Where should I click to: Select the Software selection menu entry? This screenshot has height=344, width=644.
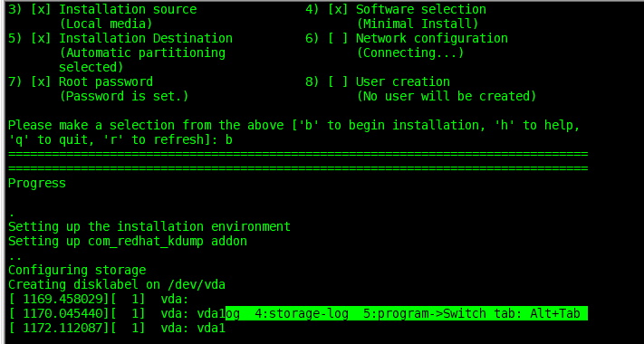421,9
